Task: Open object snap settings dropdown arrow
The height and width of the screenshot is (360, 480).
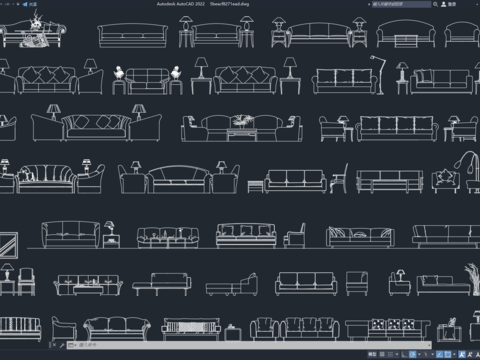Action: coord(454,354)
